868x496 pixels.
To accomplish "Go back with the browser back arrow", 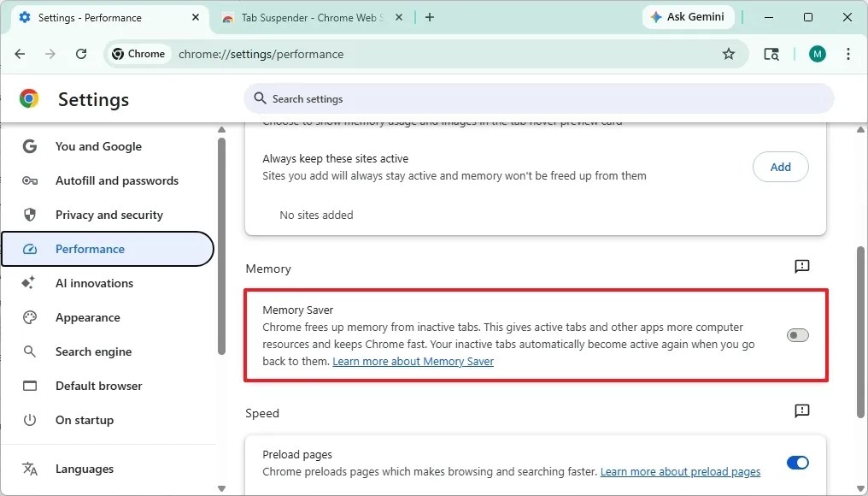I will 20,54.
